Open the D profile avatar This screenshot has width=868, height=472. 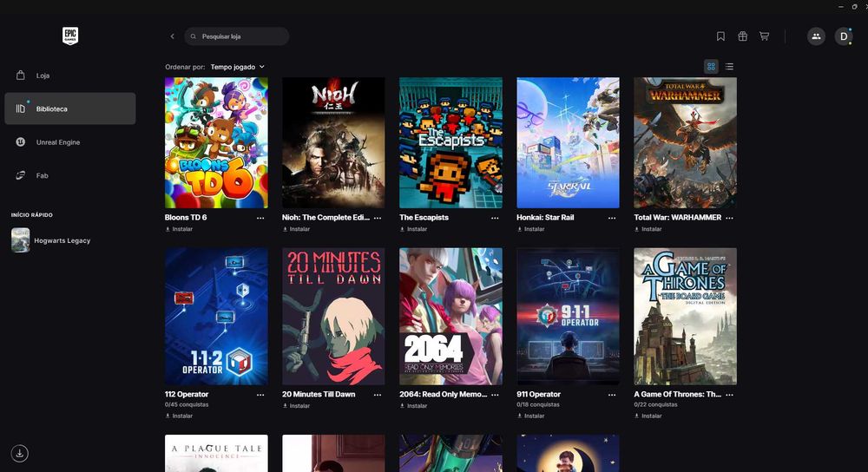[x=844, y=36]
